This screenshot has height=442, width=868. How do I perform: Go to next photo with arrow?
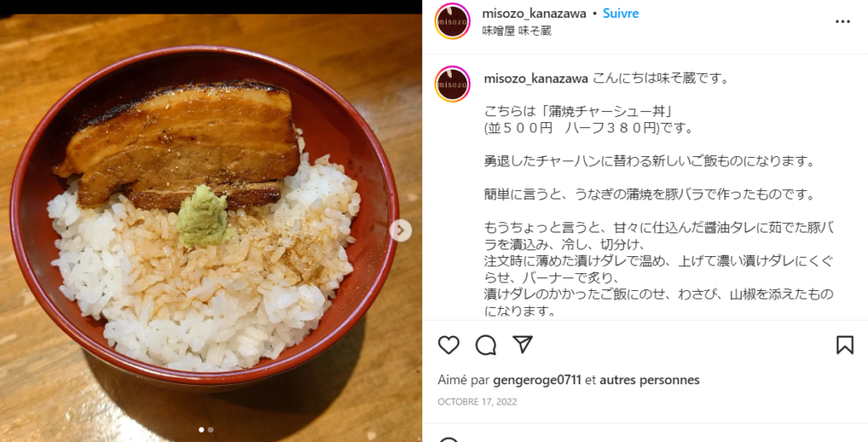(400, 231)
